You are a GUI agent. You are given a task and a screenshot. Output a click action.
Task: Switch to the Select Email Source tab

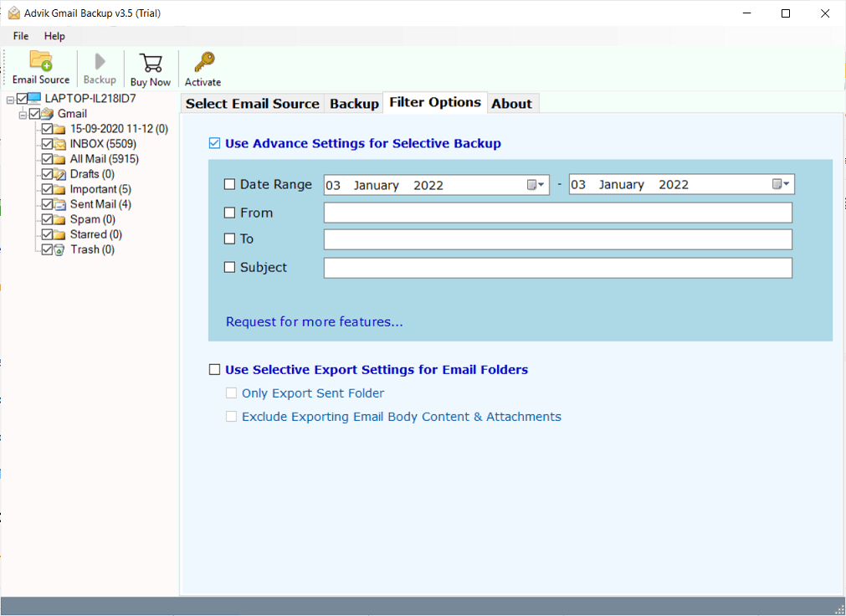[253, 104]
